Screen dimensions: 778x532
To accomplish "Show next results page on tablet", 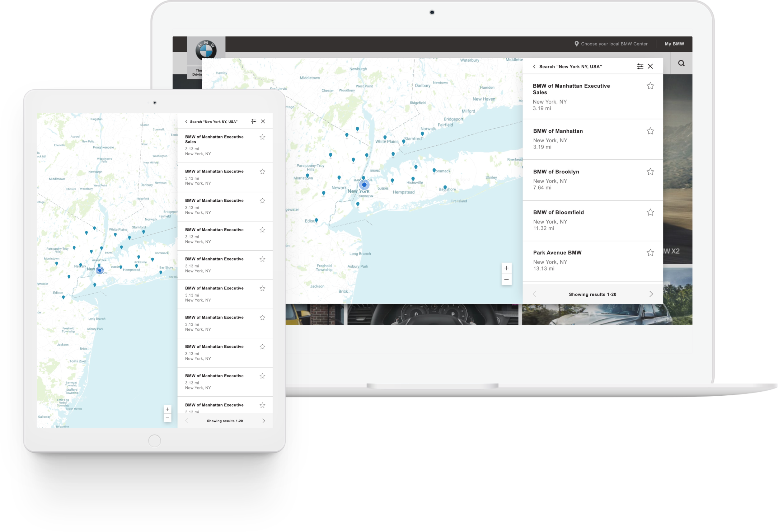I will (264, 421).
